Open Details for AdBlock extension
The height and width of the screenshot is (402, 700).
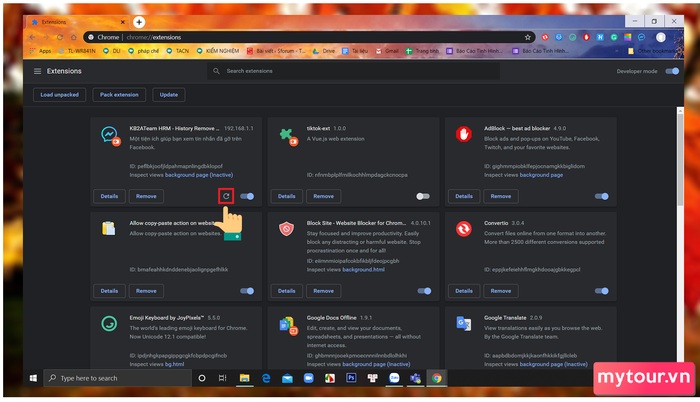[x=464, y=196]
